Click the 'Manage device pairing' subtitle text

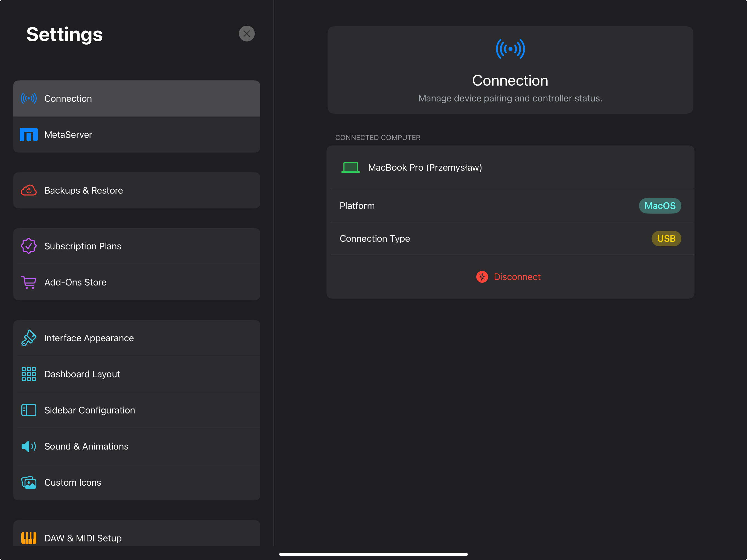(x=510, y=98)
